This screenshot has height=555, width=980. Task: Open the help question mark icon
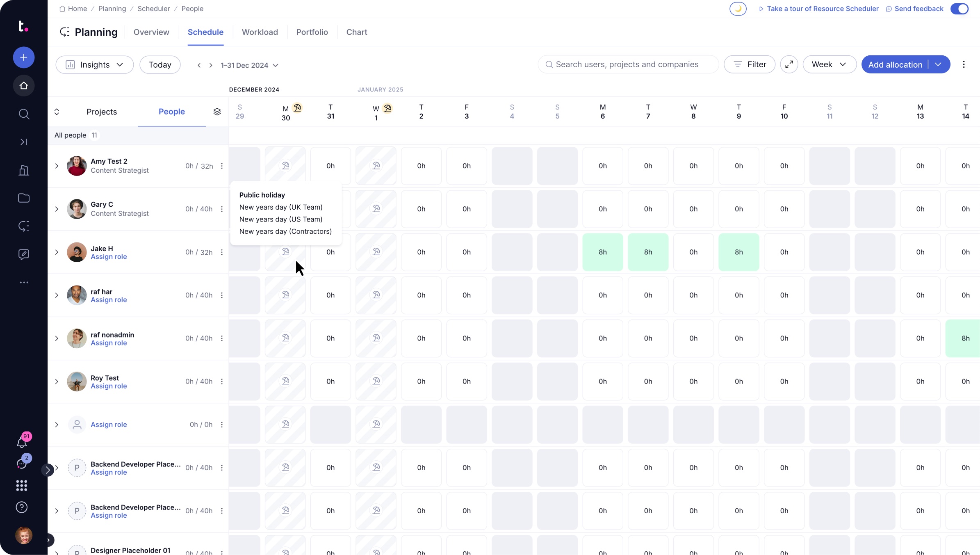click(x=22, y=507)
